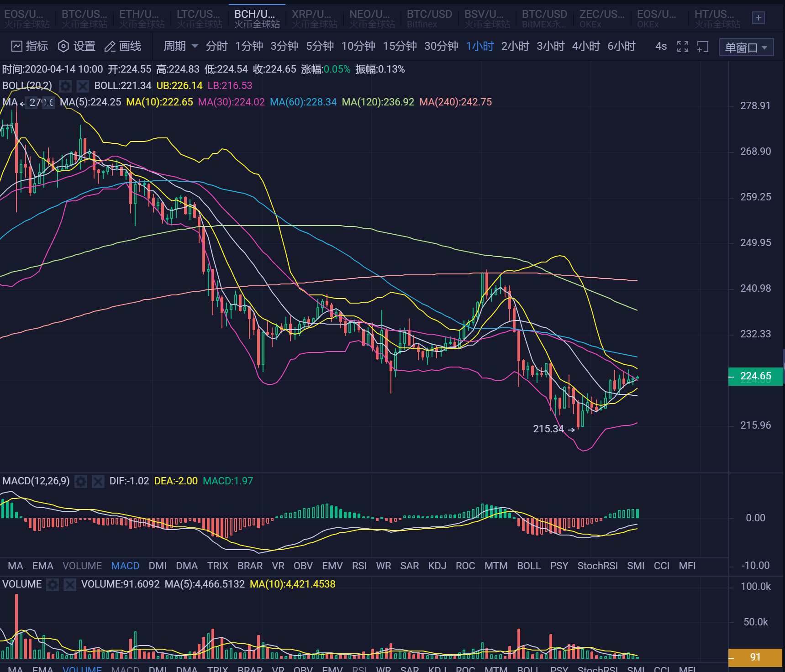Expand the 单窗口 layout dropdown
Viewport: 785px width, 672px height.
point(746,47)
